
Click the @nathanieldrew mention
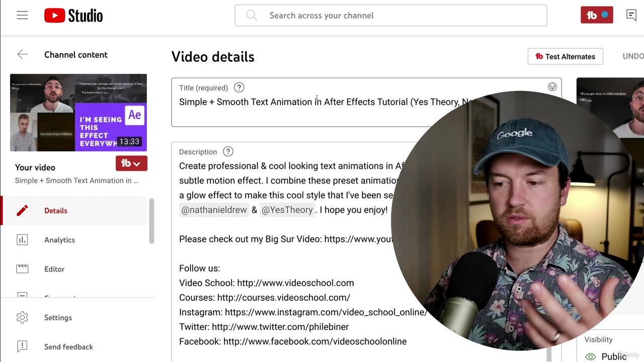pyautogui.click(x=214, y=210)
